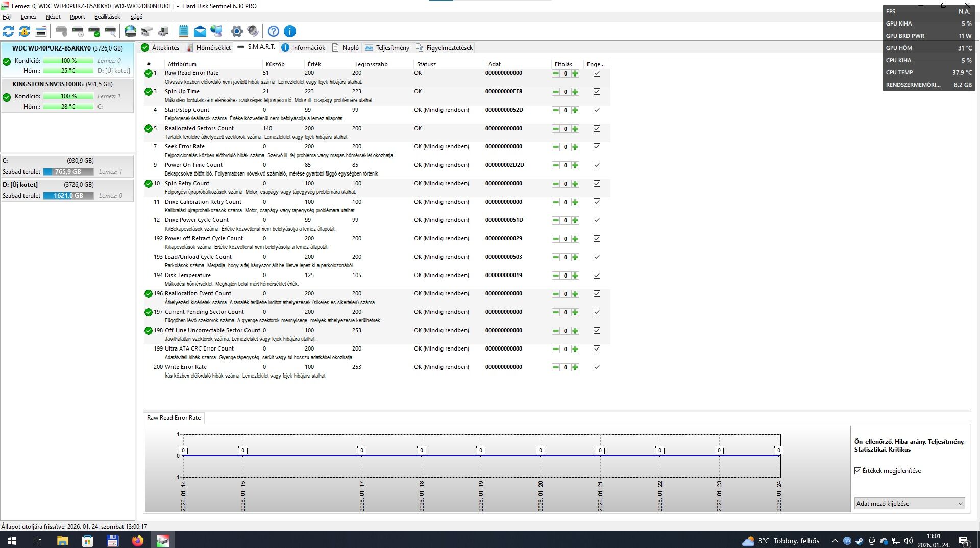
Task: Click the Státusz column header
Action: click(449, 64)
